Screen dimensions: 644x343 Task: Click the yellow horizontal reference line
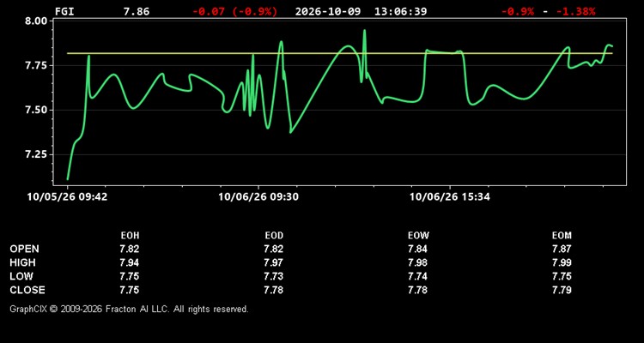(340, 53)
